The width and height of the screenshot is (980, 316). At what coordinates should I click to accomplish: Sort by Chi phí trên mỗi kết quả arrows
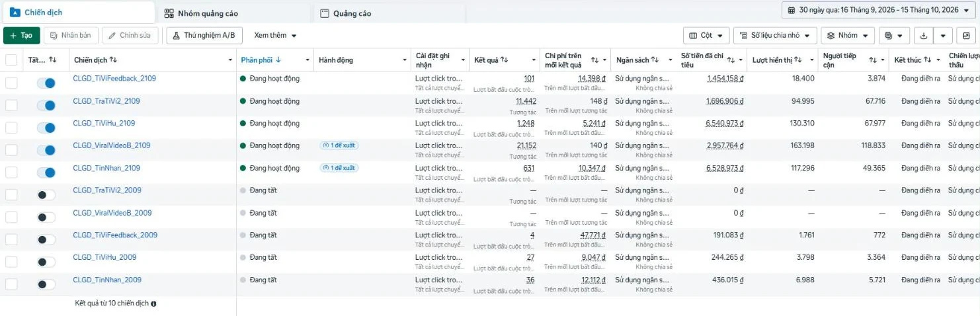coord(595,60)
